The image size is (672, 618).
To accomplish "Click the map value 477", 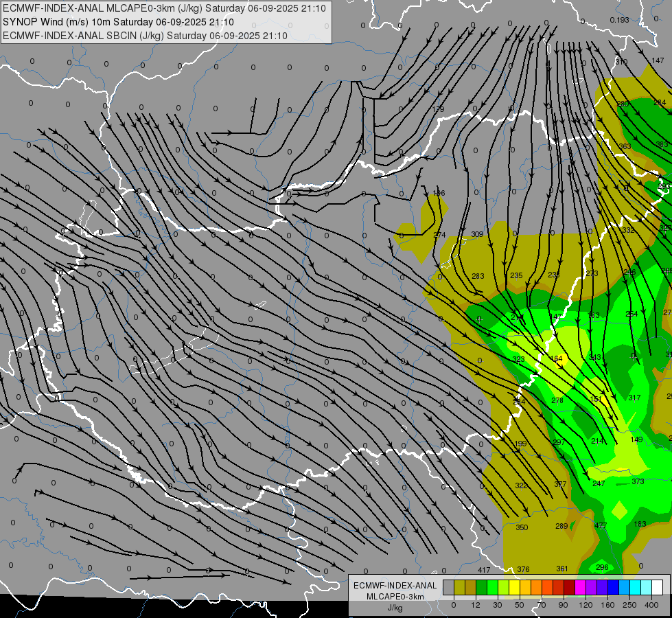I will click(x=601, y=525).
